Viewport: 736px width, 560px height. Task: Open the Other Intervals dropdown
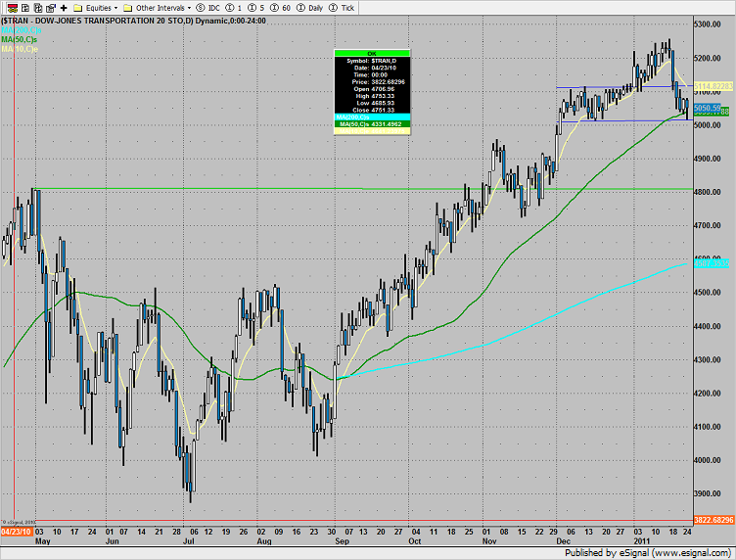158,8
